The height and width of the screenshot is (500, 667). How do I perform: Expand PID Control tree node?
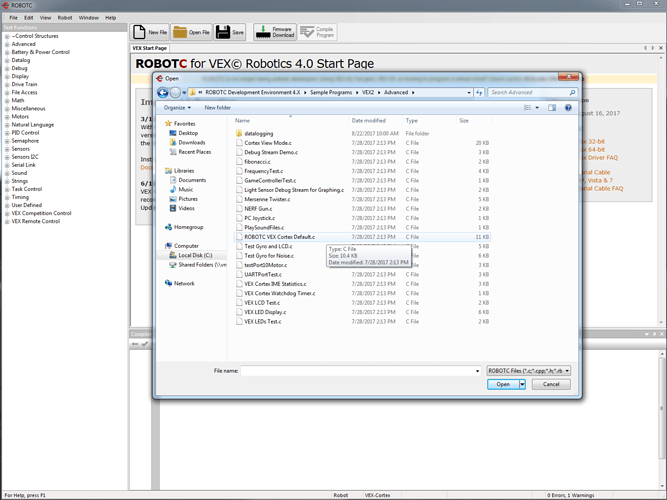click(7, 133)
